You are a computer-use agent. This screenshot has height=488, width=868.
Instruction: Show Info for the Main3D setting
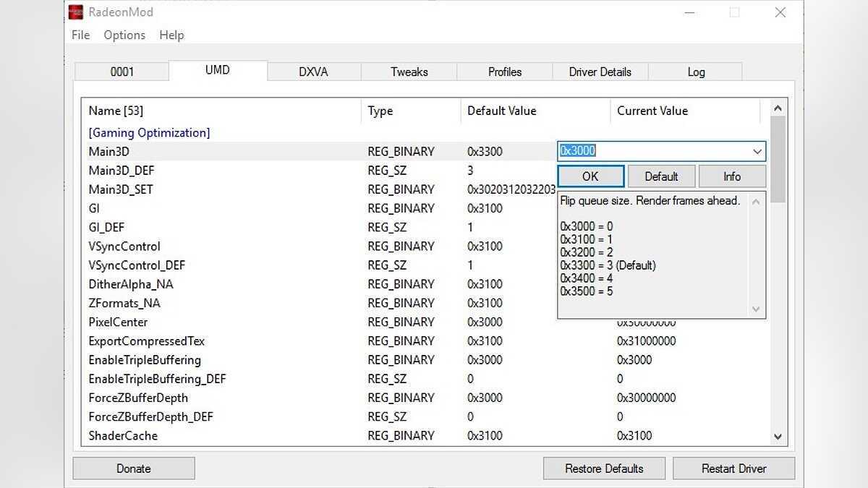coord(732,176)
